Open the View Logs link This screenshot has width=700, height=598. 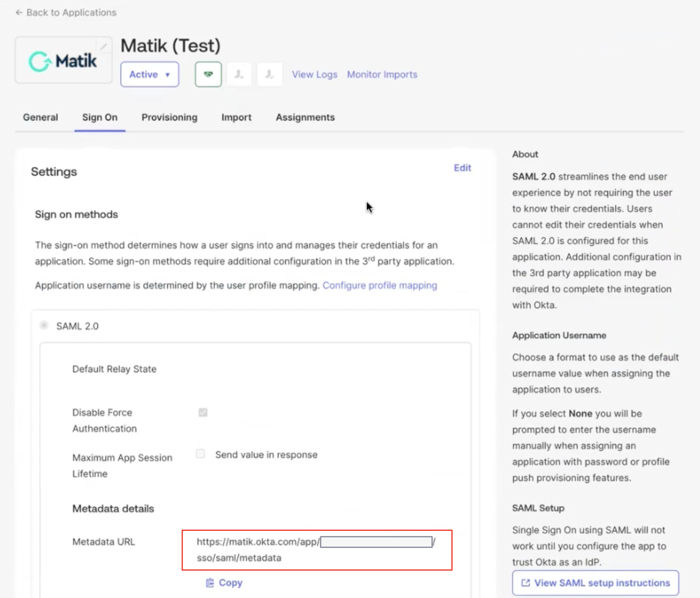(x=314, y=75)
